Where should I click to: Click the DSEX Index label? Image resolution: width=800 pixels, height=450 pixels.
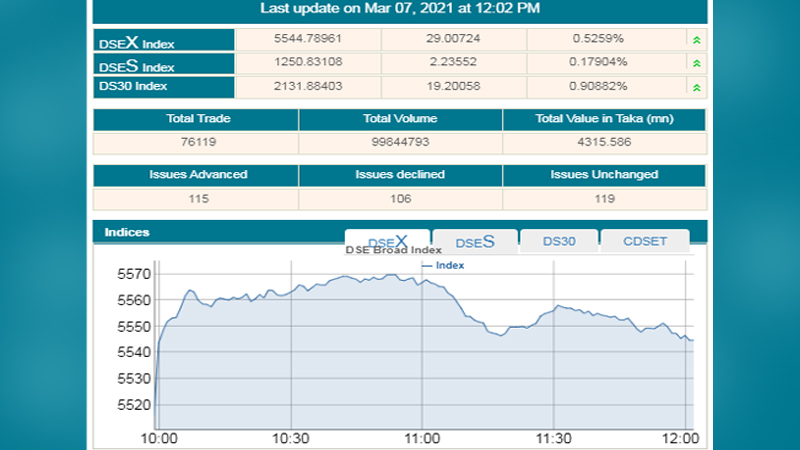(x=136, y=42)
